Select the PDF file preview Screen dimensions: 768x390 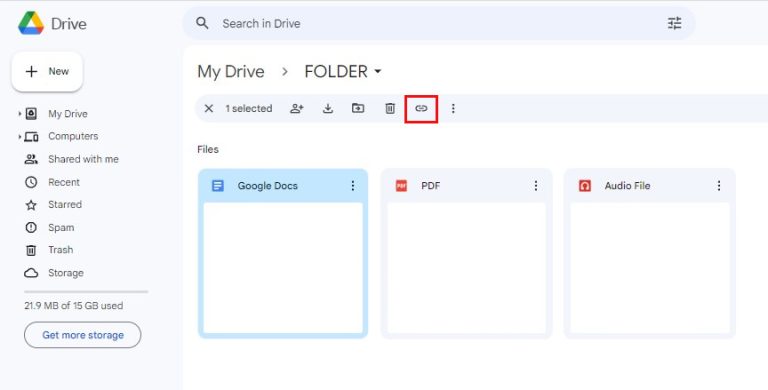pyautogui.click(x=466, y=268)
